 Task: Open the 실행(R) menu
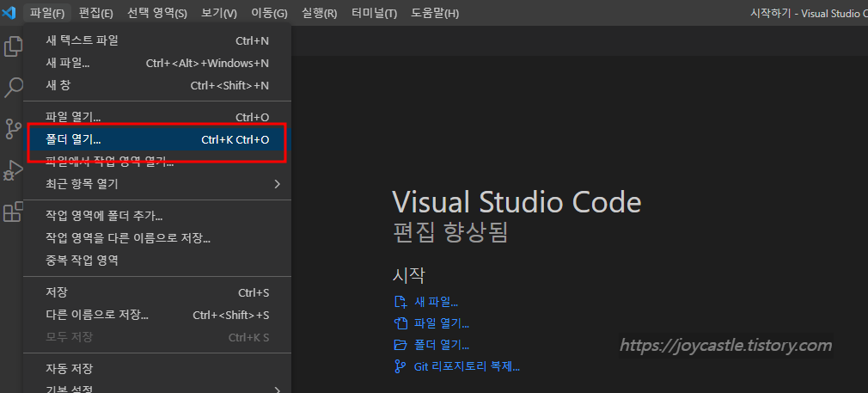(320, 13)
